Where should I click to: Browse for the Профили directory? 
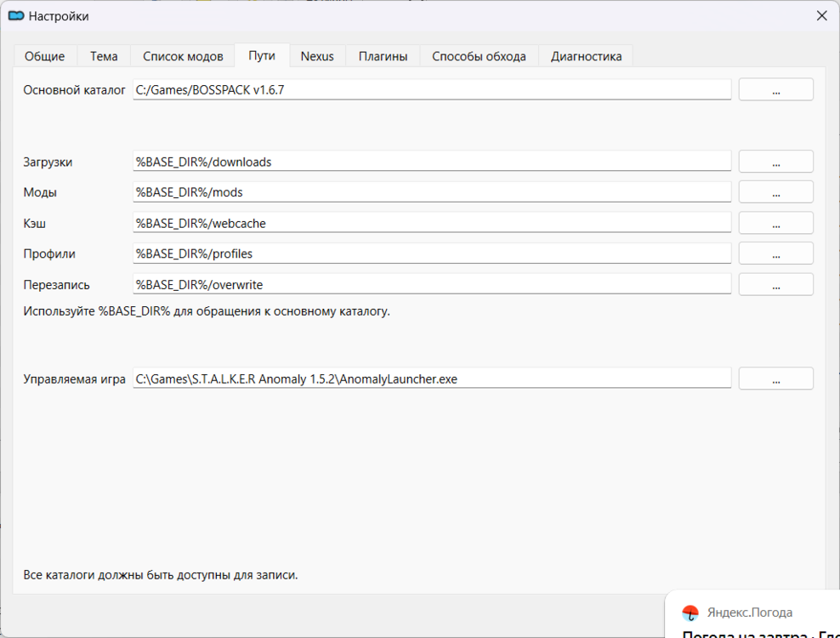[775, 253]
